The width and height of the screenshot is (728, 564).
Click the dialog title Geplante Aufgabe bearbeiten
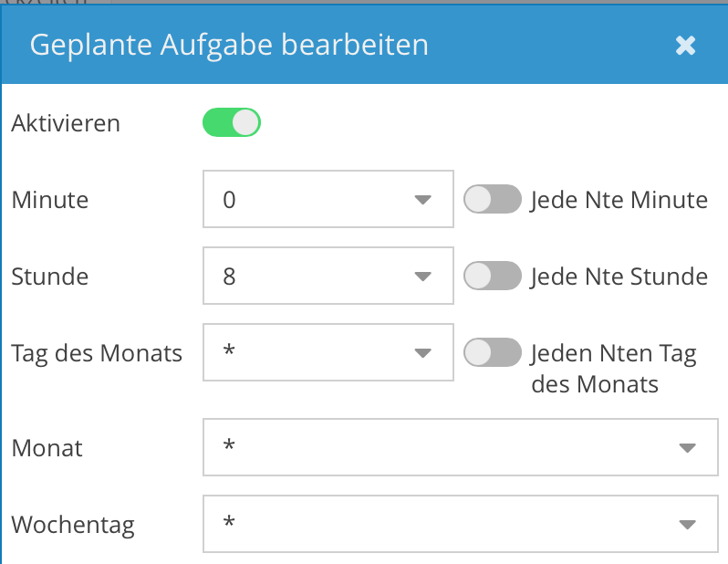pos(229,46)
